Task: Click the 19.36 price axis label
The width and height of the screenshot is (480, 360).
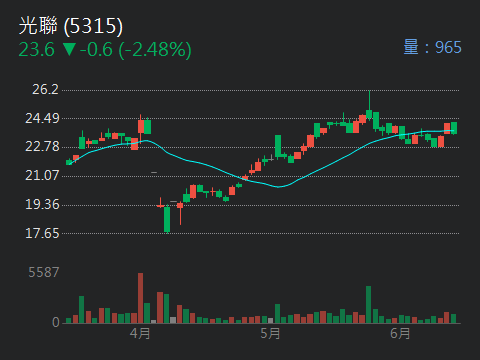Action: coord(42,205)
